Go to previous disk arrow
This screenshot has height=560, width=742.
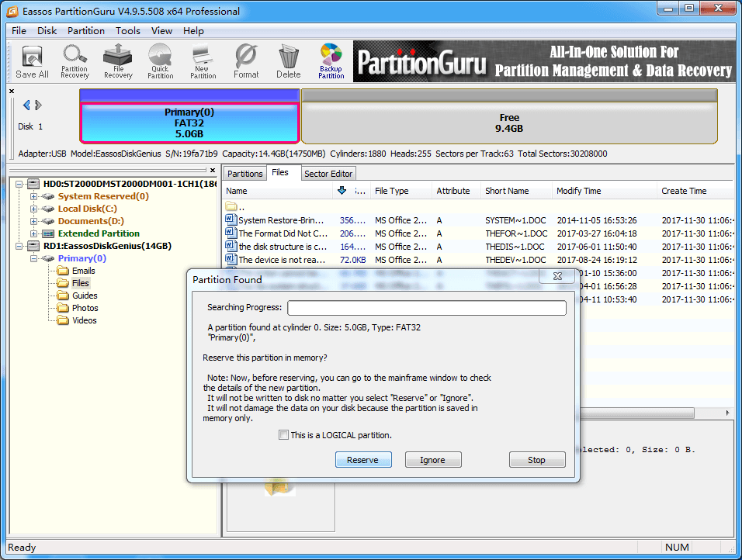coord(26,105)
